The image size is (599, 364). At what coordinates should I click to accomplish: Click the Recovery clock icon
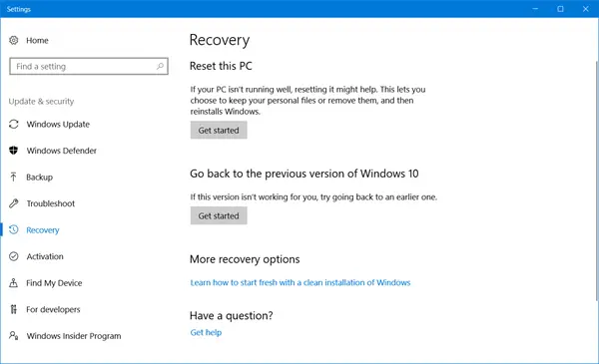click(14, 229)
